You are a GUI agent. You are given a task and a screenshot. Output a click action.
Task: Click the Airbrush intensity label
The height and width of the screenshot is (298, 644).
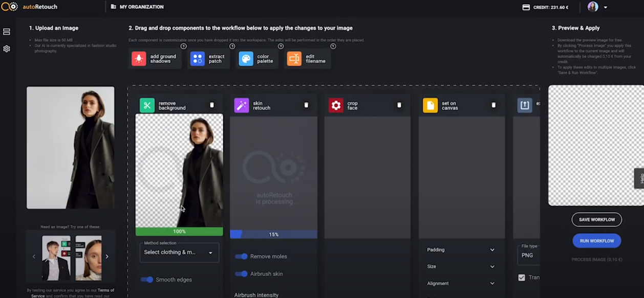(x=256, y=295)
